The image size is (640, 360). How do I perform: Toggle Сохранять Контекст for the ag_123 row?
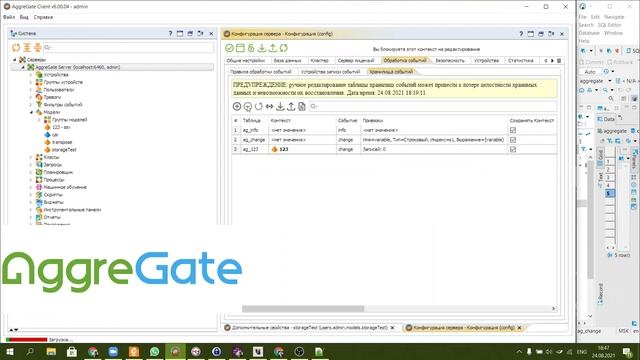point(513,149)
